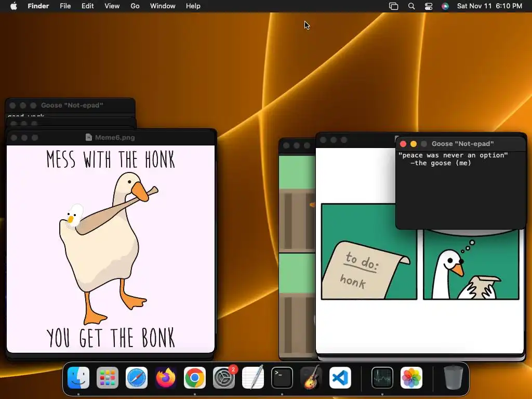This screenshot has height=399, width=532.
Task: Launch GarageBand from the Dock
Action: (311, 378)
